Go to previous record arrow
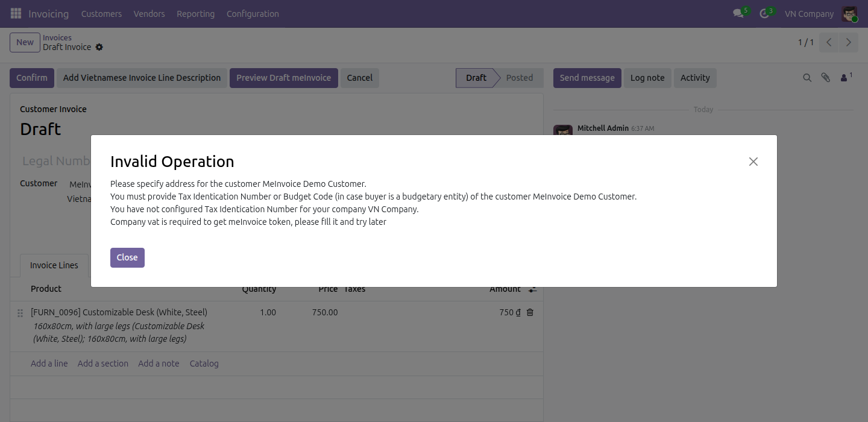The width and height of the screenshot is (868, 422). 829,42
